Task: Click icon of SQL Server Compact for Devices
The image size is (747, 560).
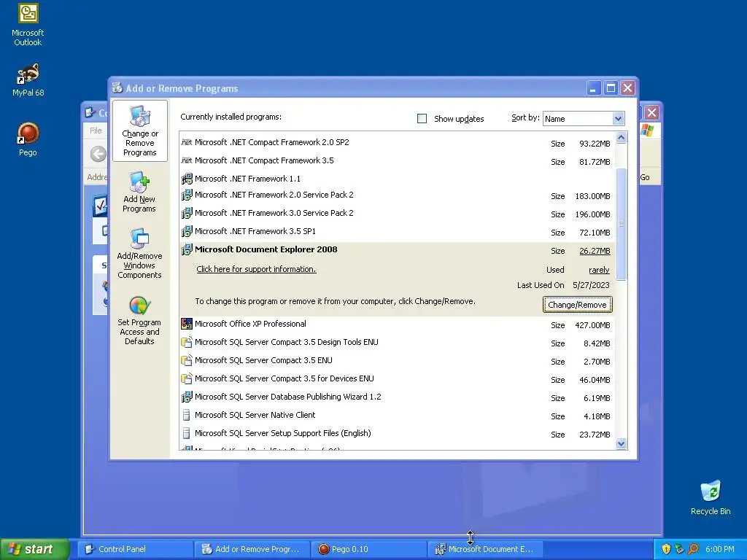Action: click(x=187, y=378)
